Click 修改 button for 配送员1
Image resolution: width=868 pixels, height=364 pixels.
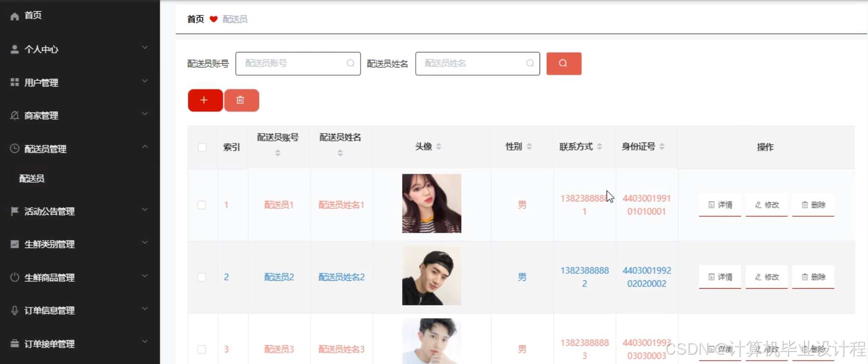click(767, 205)
